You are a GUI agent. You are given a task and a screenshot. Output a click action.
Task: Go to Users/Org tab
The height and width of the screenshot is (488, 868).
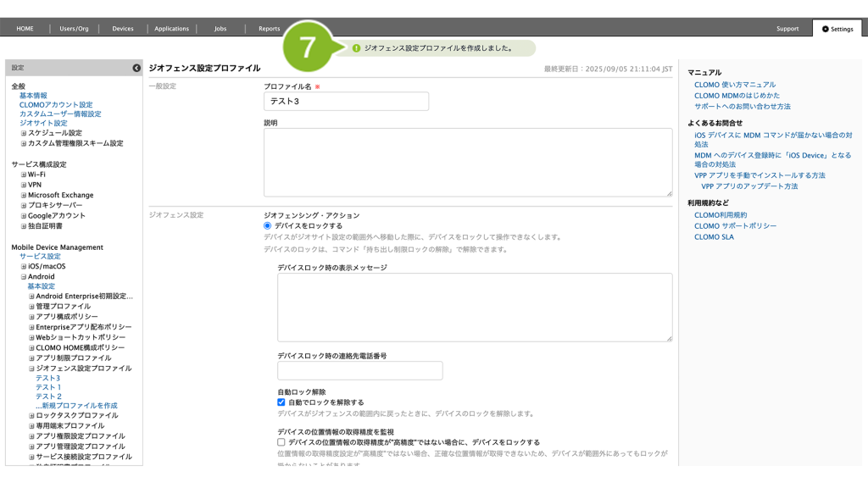coord(74,29)
